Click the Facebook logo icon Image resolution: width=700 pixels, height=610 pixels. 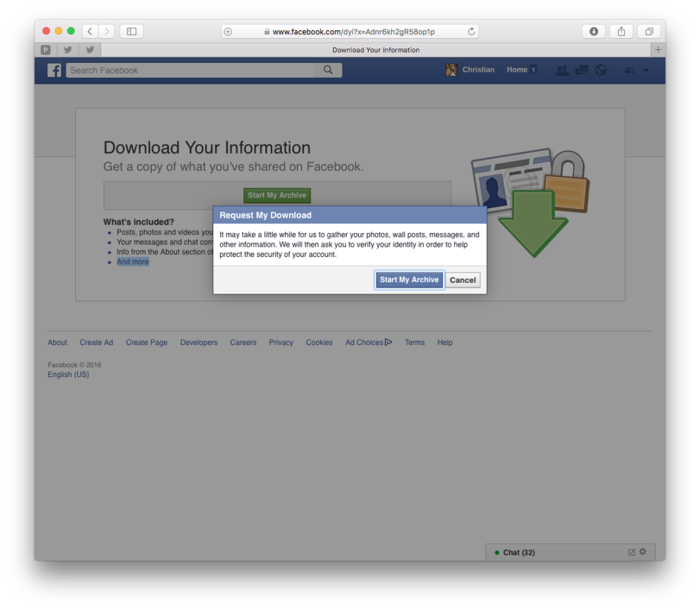[54, 70]
